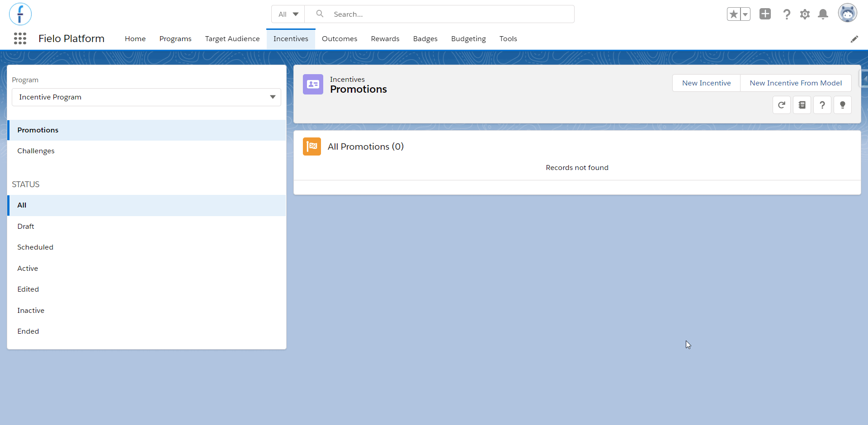Open the user profile avatar
868x425 pixels.
tap(848, 14)
